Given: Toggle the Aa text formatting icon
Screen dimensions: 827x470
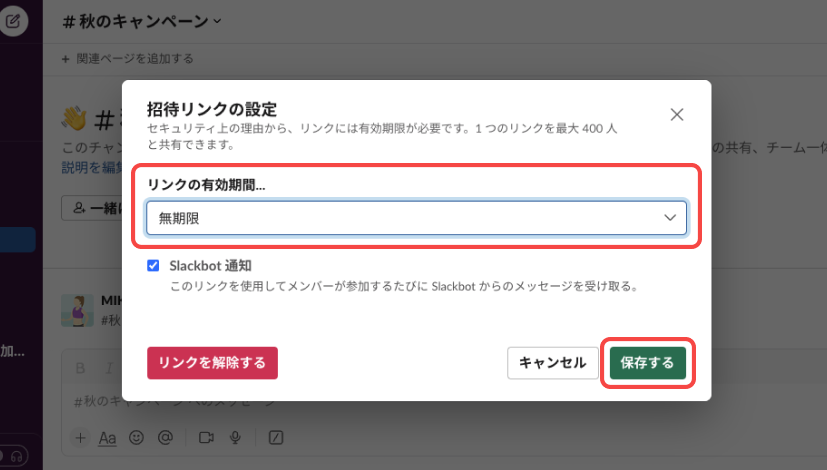Looking at the screenshot, I should point(108,437).
